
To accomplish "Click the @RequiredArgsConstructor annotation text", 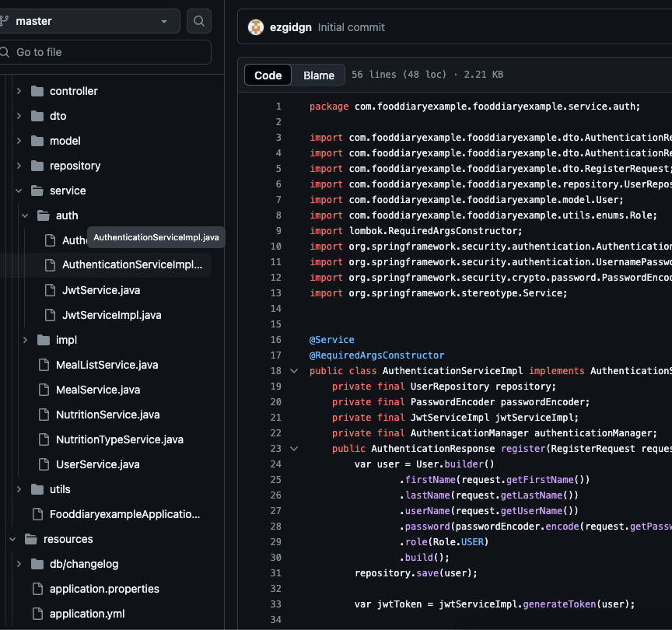I will click(x=376, y=355).
